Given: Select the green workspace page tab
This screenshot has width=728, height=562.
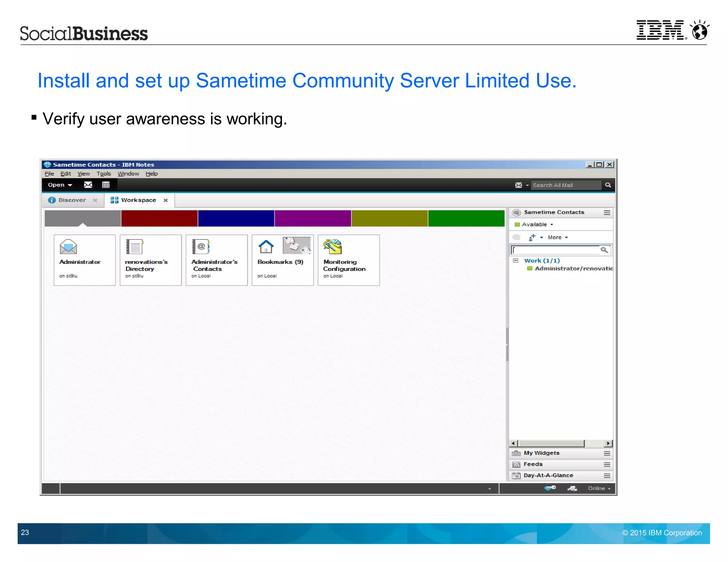Looking at the screenshot, I should pyautogui.click(x=466, y=218).
